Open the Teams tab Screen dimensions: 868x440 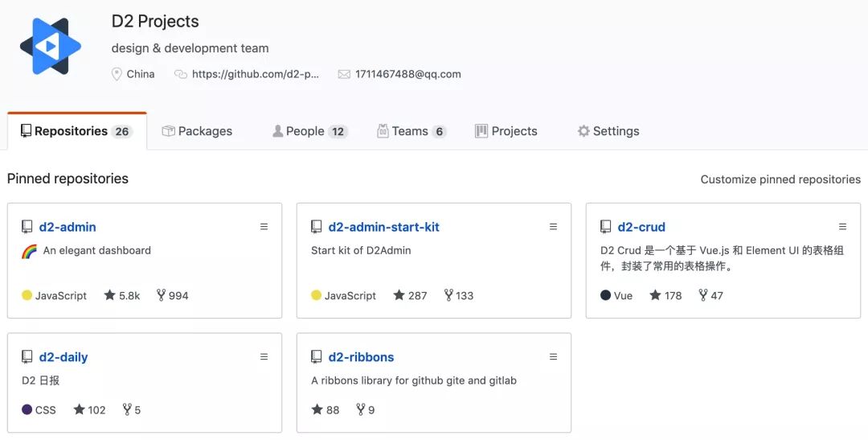(411, 131)
